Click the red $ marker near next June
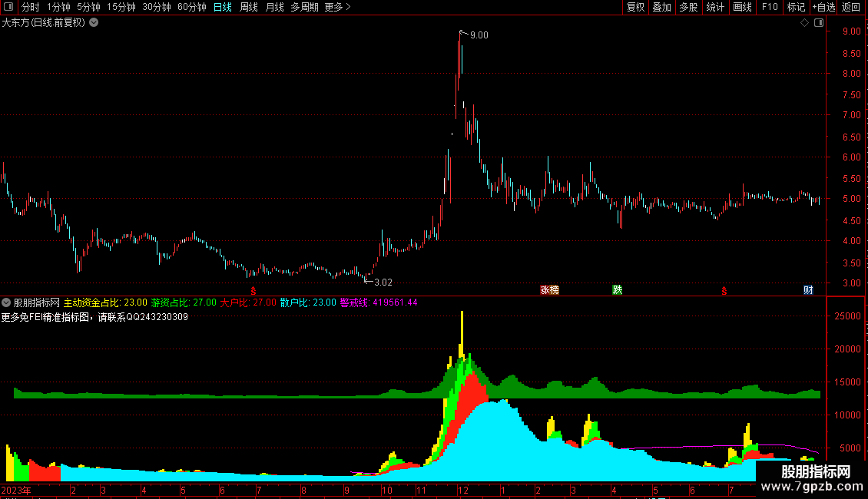The height and width of the screenshot is (499, 868). pyautogui.click(x=724, y=291)
